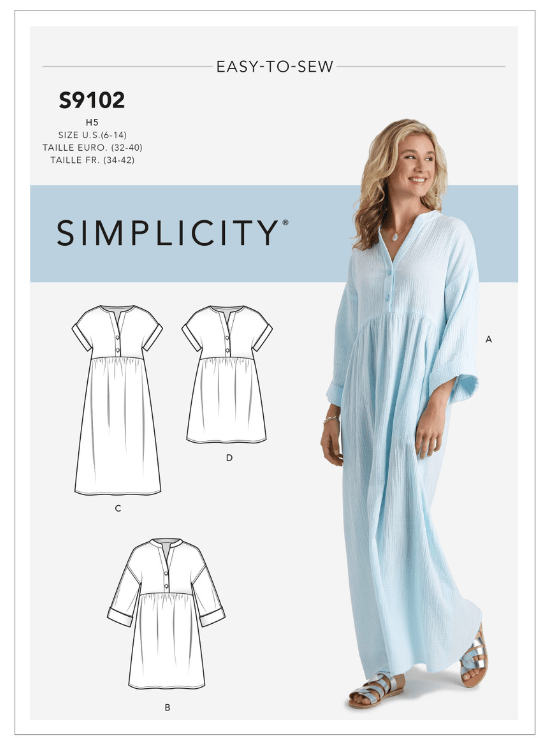Click the registered trademark symbol after SIMPLICITY
The image size is (551, 738).
click(285, 222)
